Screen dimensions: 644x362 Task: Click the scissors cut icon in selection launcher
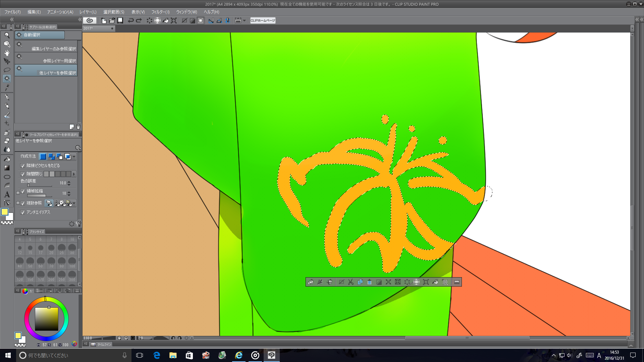[351, 282]
